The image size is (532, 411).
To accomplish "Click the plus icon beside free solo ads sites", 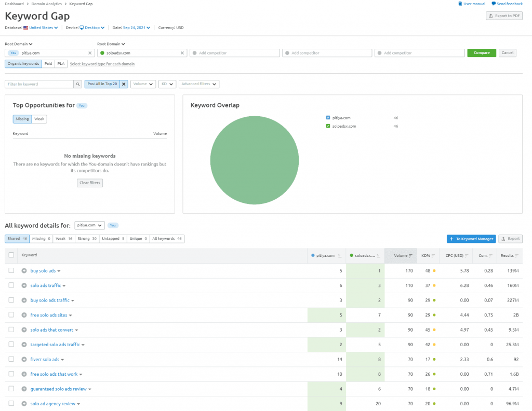I will point(24,315).
